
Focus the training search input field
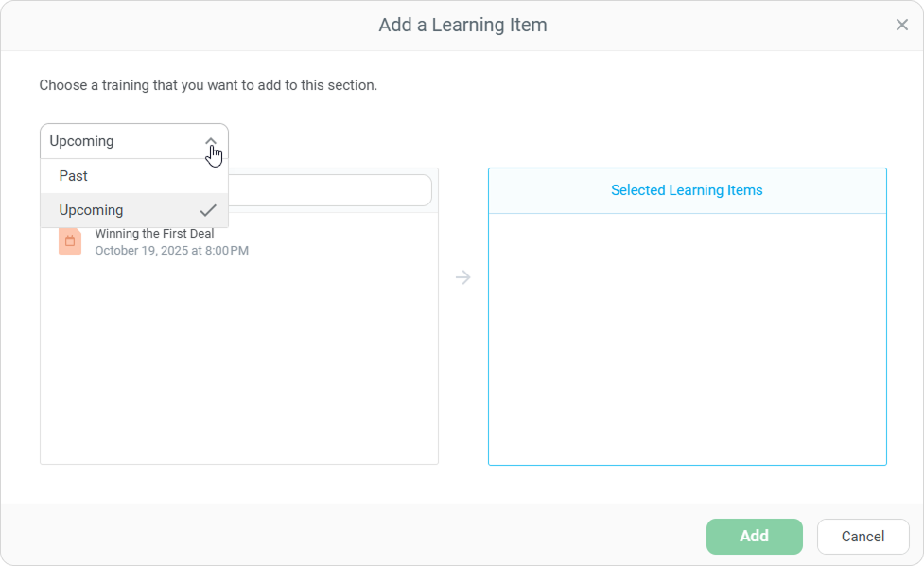(331, 190)
